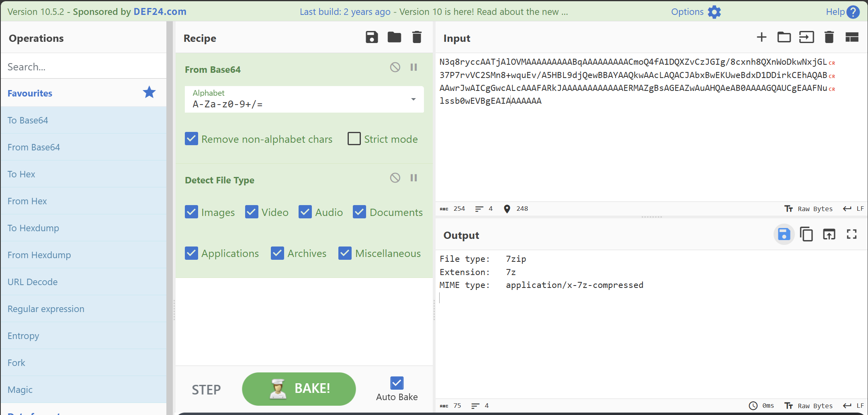Click the From Base64 recipe title
This screenshot has height=415, width=868.
[213, 70]
